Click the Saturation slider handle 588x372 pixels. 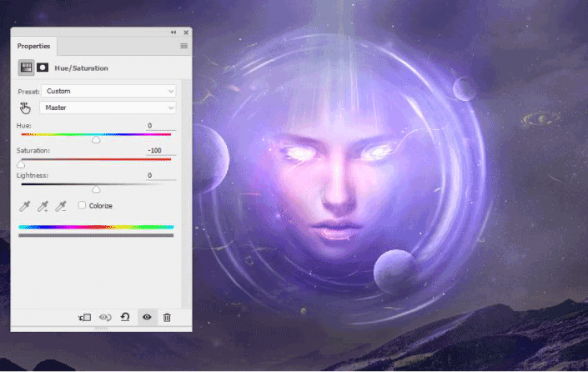pos(21,164)
